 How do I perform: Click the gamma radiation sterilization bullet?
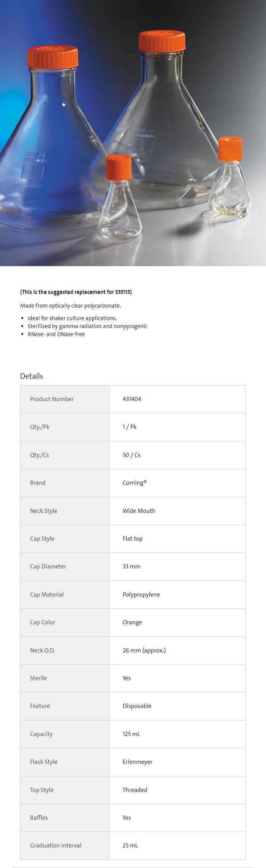coord(87,326)
